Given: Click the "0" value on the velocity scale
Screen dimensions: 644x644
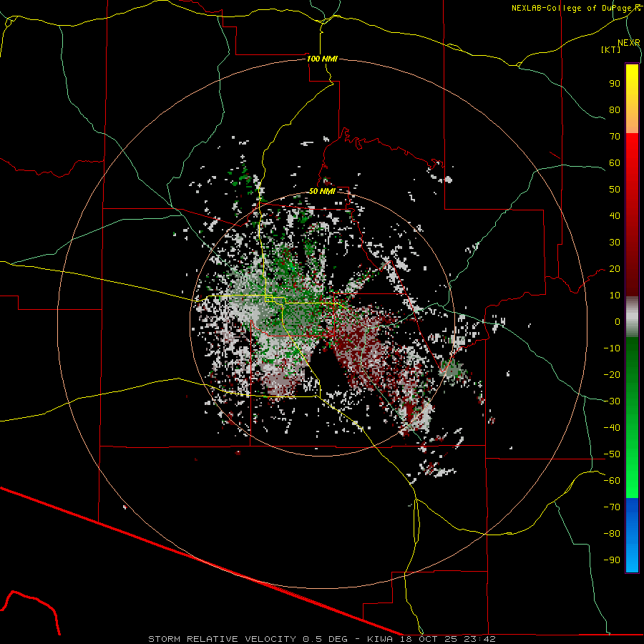Looking at the screenshot, I should point(618,322).
